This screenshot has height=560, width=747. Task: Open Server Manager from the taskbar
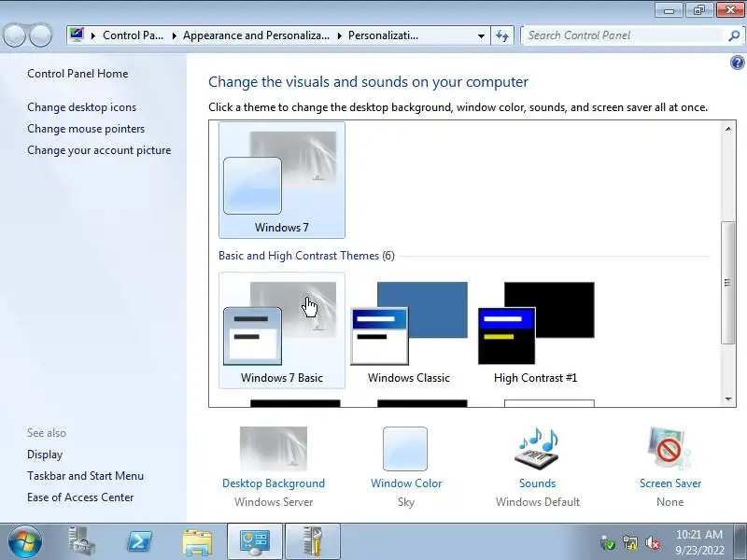click(81, 541)
